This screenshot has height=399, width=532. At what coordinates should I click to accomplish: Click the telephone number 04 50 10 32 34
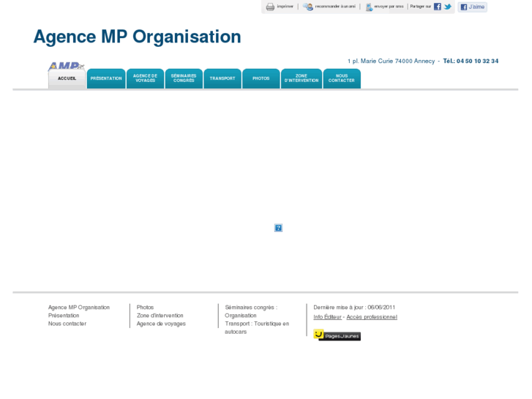click(477, 61)
